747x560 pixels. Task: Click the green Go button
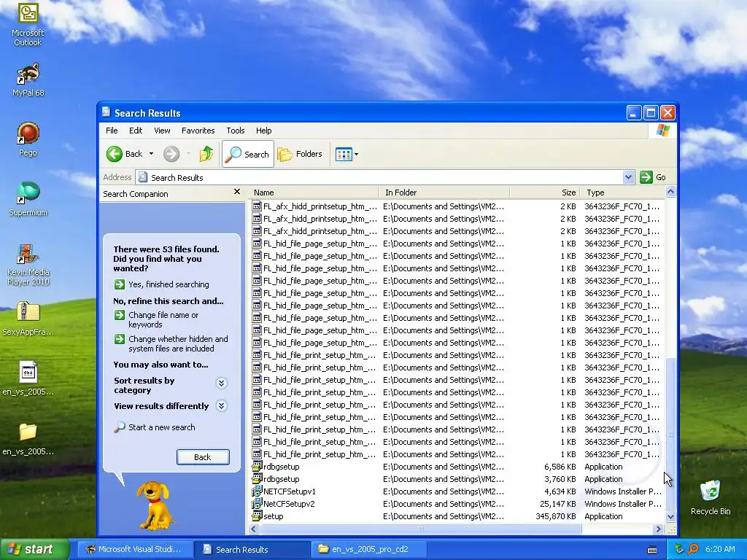tap(653, 177)
